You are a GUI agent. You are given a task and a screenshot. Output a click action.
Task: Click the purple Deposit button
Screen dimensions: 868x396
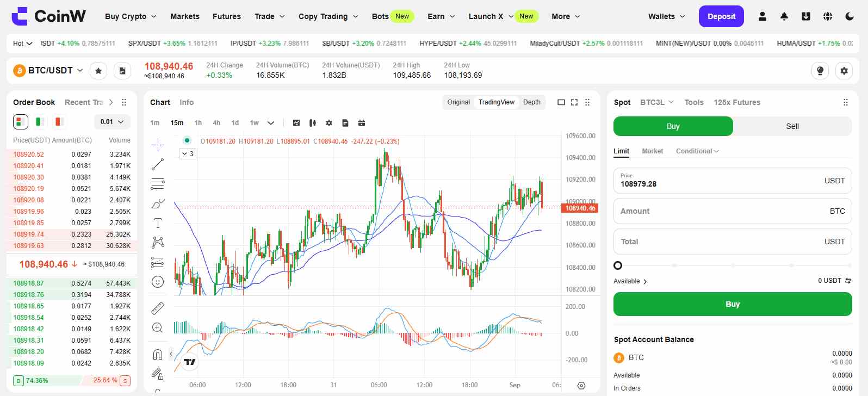[x=721, y=16]
